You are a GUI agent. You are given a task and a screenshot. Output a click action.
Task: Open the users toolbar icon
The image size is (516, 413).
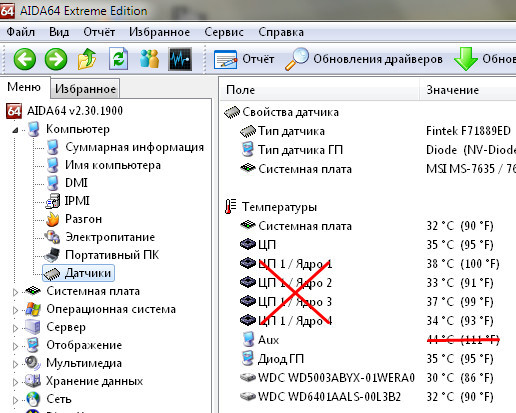149,59
